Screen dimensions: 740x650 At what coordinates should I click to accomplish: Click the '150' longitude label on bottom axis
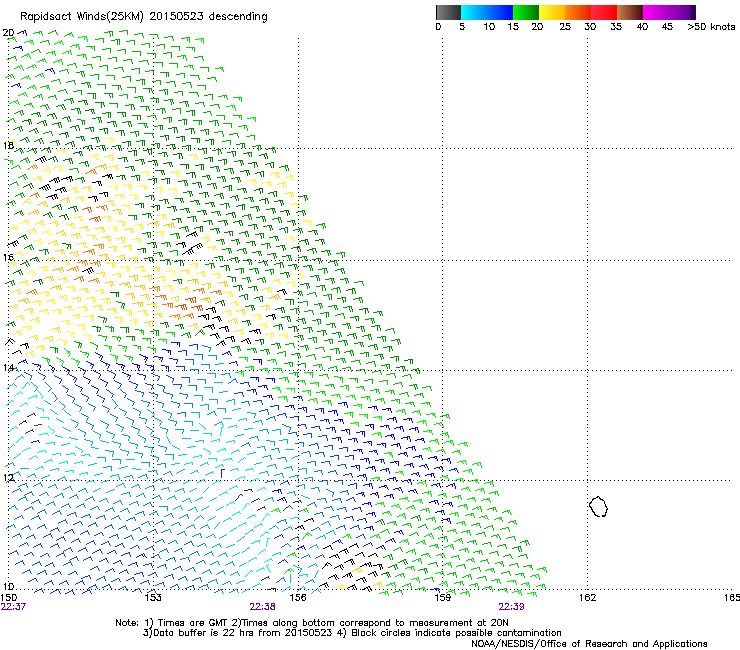click(x=9, y=598)
